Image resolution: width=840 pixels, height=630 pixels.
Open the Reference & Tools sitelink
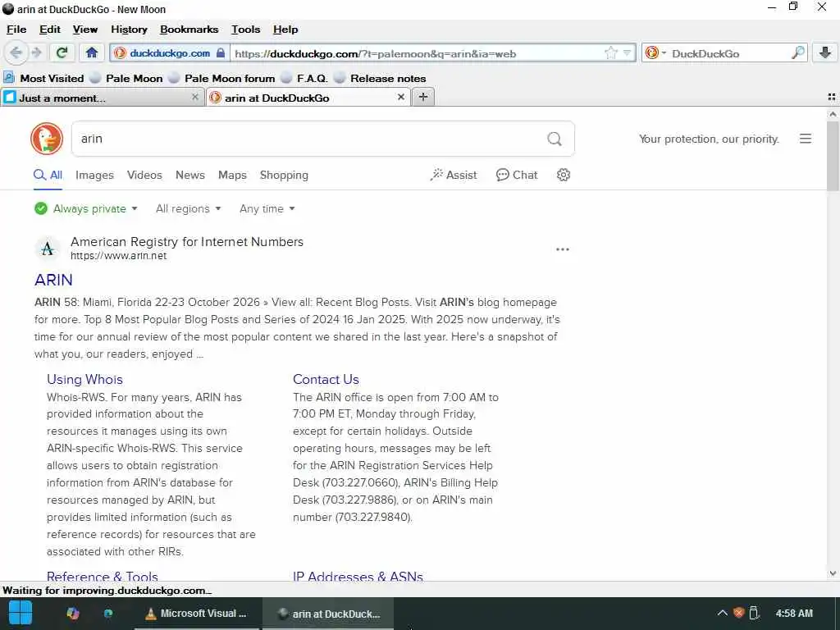click(x=103, y=575)
